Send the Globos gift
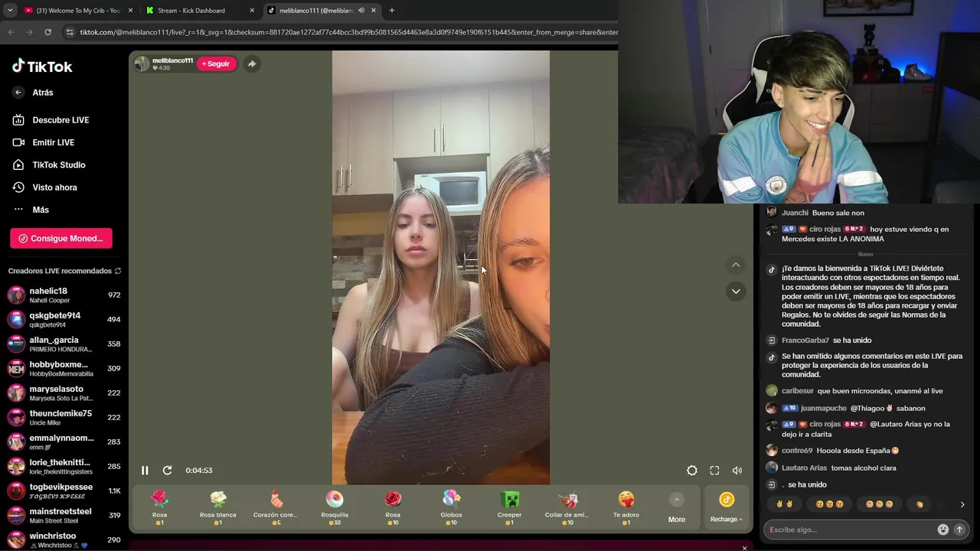Image resolution: width=980 pixels, height=551 pixels. [x=451, y=507]
